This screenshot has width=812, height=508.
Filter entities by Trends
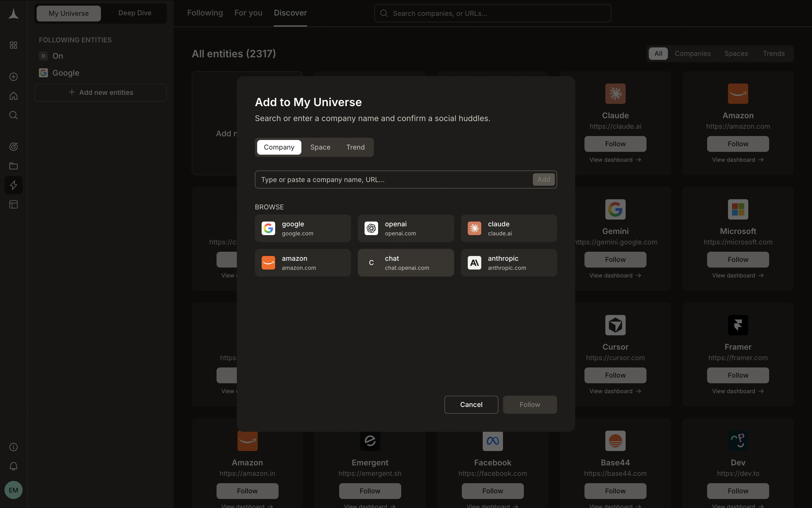[x=773, y=53]
